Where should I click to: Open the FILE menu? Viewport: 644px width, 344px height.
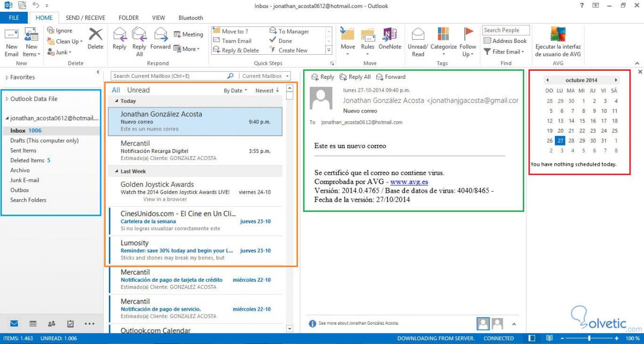coord(13,17)
